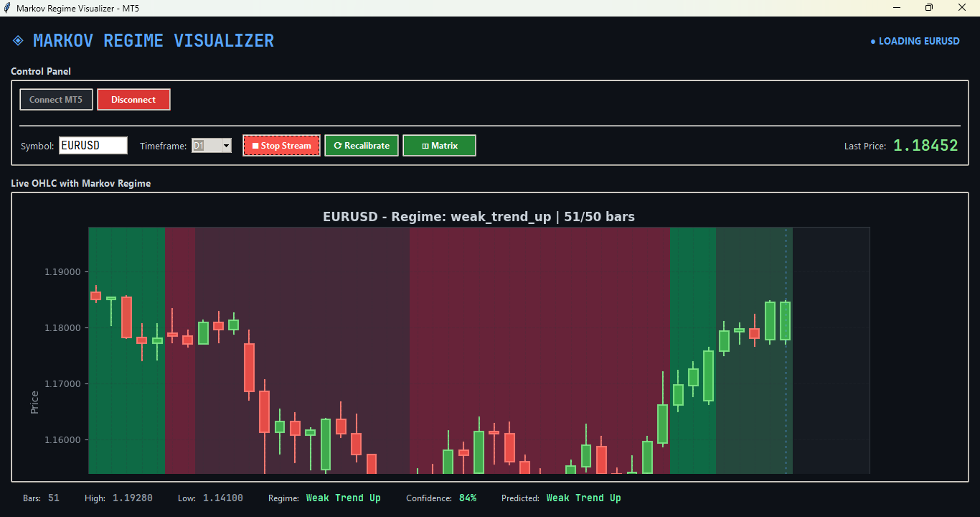Stop the live stream via Stop Stream

(x=281, y=145)
